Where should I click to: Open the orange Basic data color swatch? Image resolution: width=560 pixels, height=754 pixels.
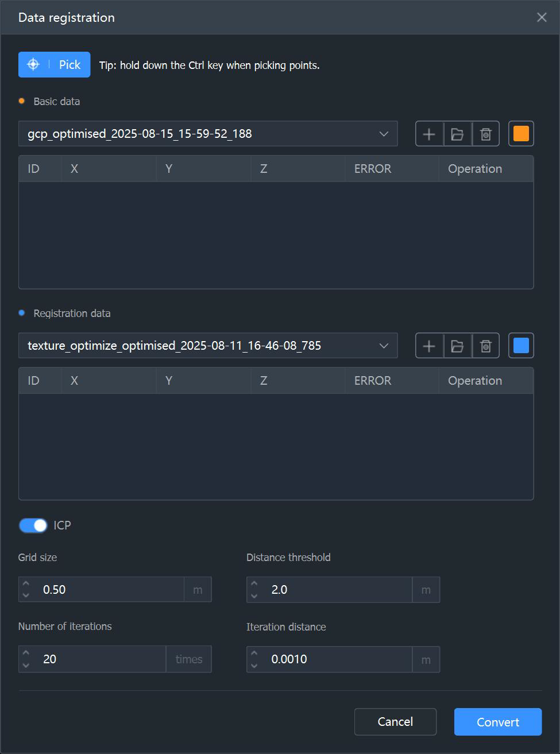click(x=521, y=134)
